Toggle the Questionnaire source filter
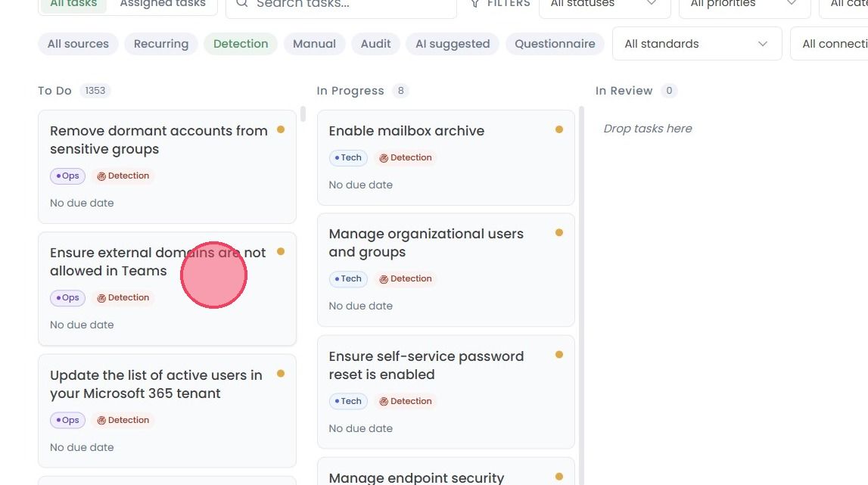This screenshot has height=485, width=868. coord(555,44)
